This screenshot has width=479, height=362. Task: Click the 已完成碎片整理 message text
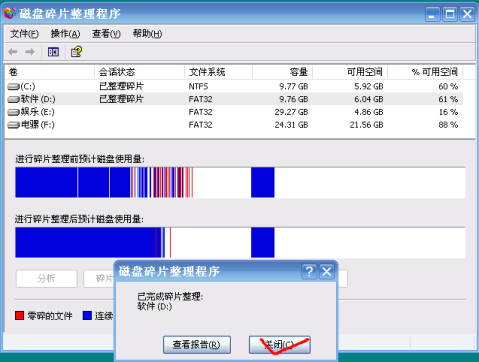click(170, 296)
